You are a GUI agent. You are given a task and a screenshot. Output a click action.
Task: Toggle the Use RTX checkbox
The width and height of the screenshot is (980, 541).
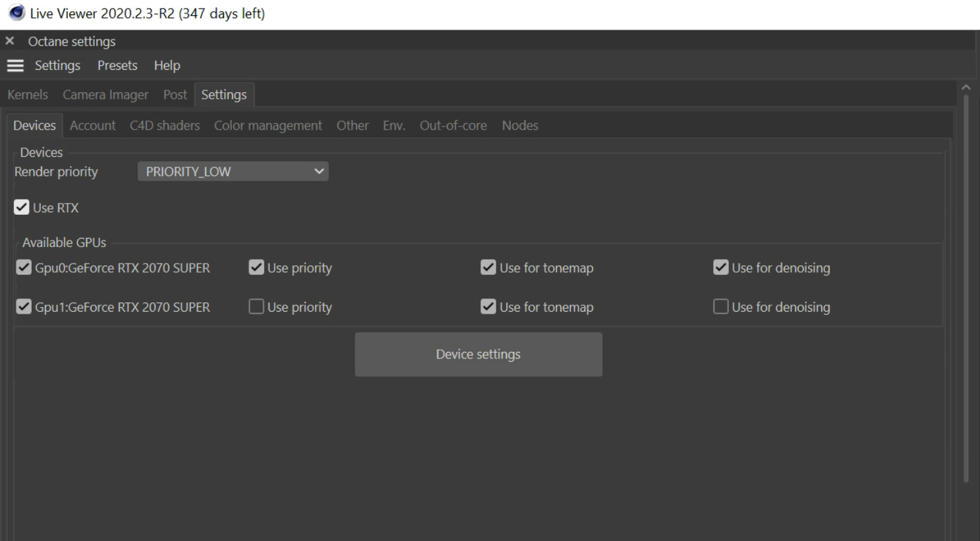coord(22,208)
